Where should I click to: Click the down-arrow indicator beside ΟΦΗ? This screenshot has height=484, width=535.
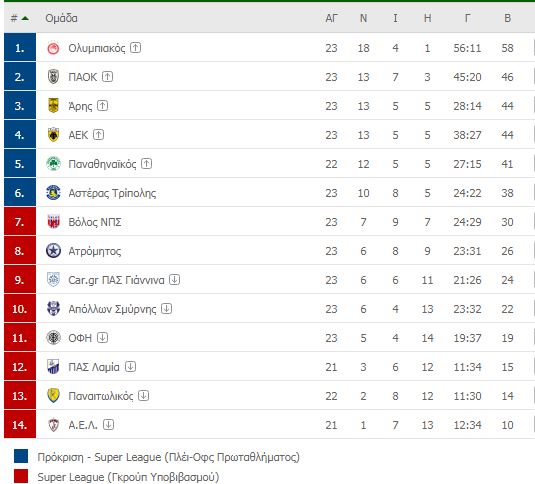coord(102,337)
